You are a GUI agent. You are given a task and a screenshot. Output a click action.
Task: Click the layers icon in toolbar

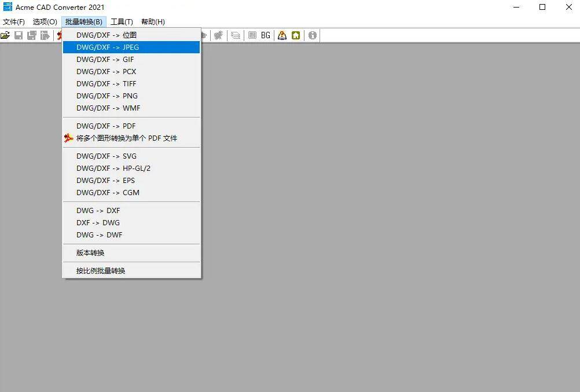[x=236, y=35]
